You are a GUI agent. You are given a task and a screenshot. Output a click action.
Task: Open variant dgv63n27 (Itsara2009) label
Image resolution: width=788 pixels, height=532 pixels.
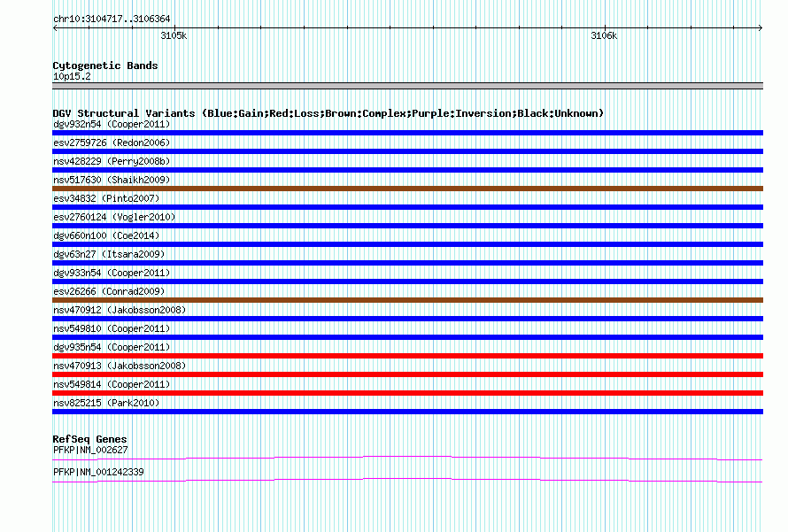[x=109, y=254]
